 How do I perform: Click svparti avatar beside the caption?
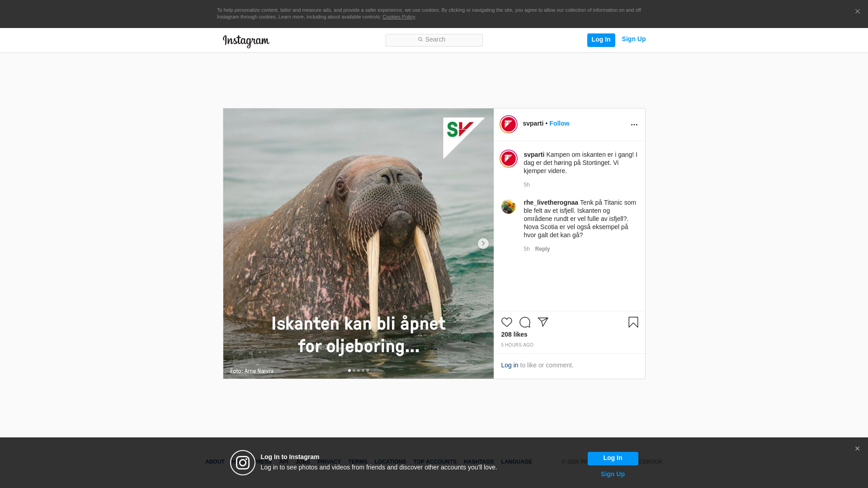[508, 159]
